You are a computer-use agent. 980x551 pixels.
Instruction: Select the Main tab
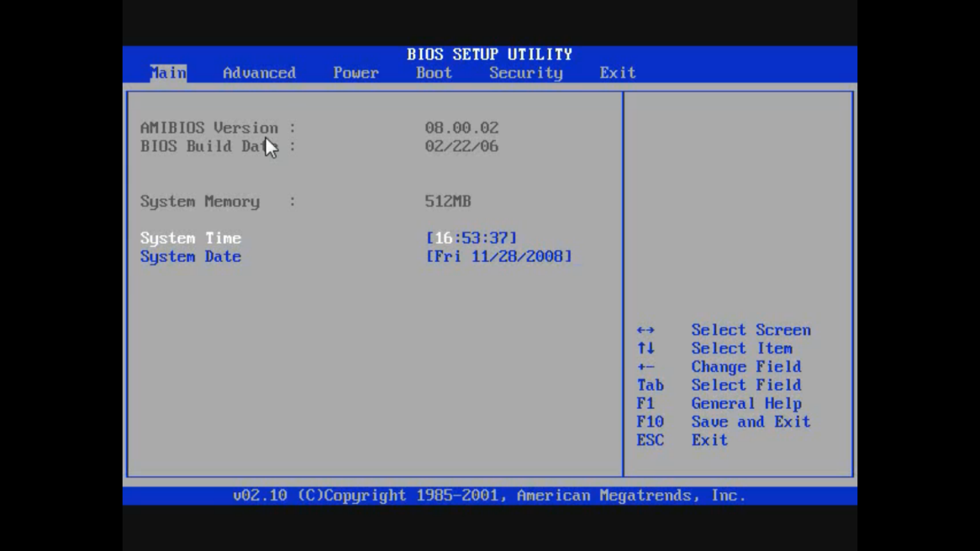[x=167, y=73]
